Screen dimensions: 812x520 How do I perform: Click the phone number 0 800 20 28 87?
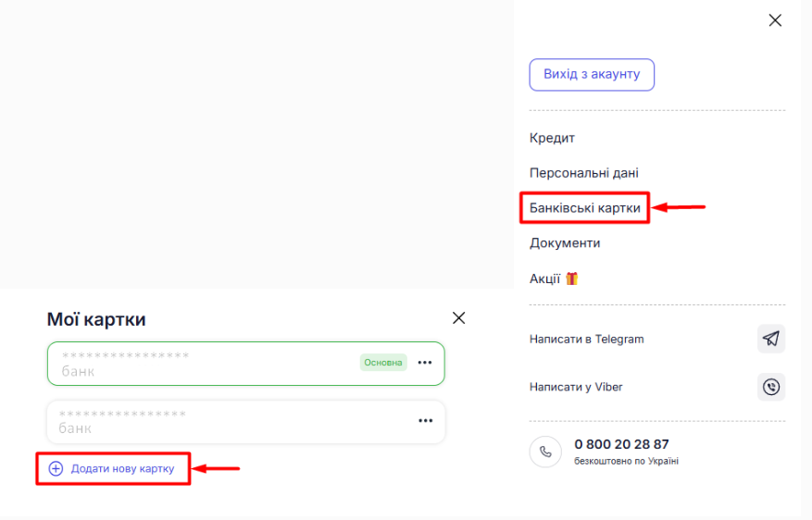(x=621, y=444)
